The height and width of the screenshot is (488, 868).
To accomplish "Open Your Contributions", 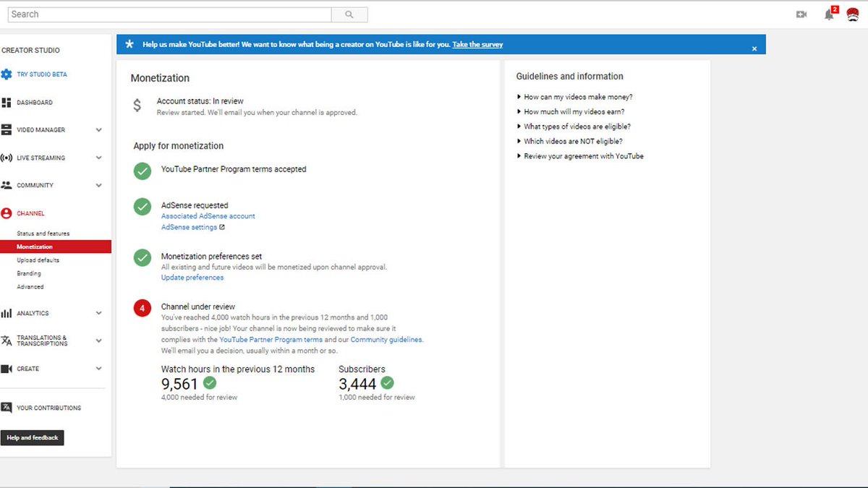I will click(x=48, y=408).
